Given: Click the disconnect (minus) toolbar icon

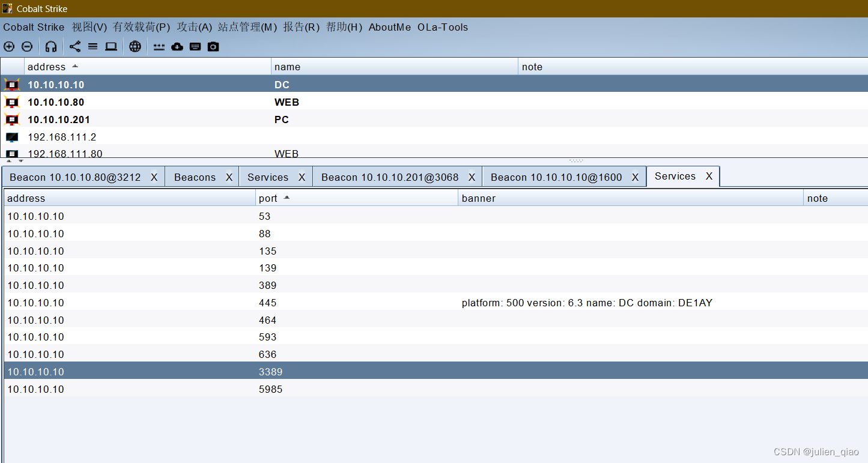Looking at the screenshot, I should [27, 46].
